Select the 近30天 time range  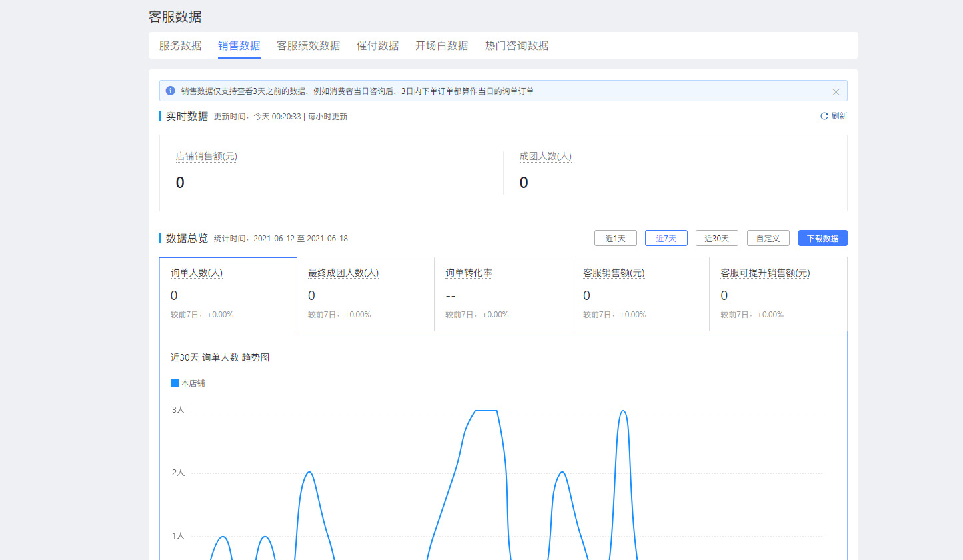(x=716, y=237)
